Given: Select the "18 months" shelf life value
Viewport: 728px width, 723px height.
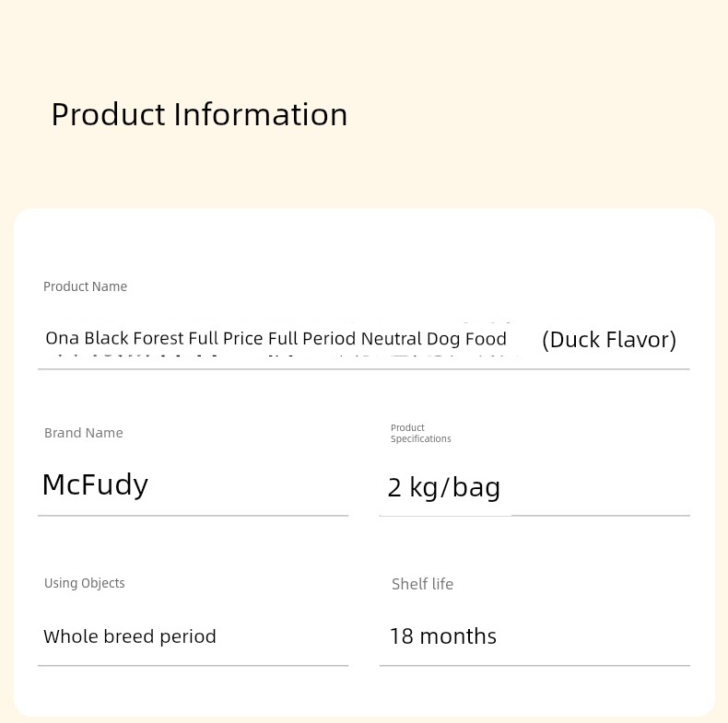Looking at the screenshot, I should pyautogui.click(x=442, y=636).
